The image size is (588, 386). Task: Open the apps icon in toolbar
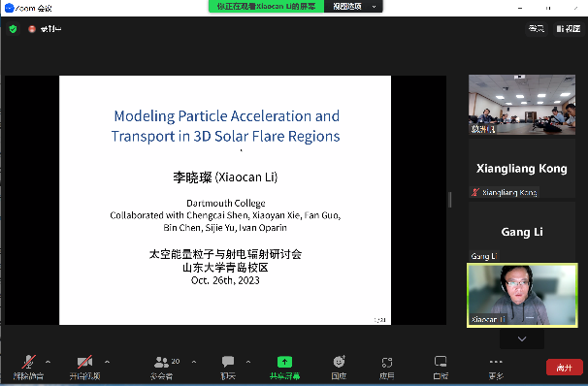[x=387, y=363]
